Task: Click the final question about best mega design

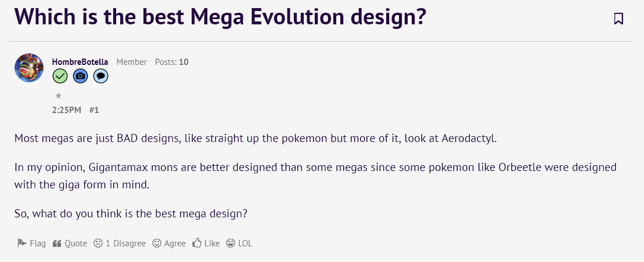Action: (x=131, y=213)
